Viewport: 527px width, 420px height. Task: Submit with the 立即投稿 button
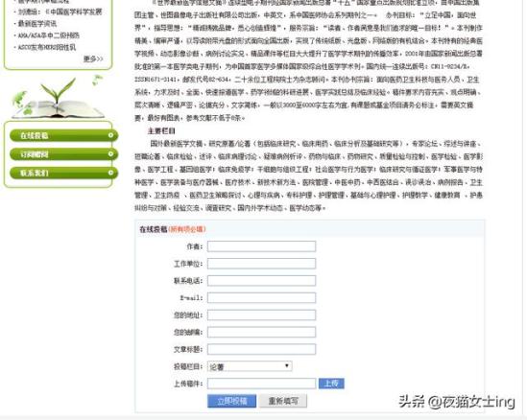click(232, 401)
